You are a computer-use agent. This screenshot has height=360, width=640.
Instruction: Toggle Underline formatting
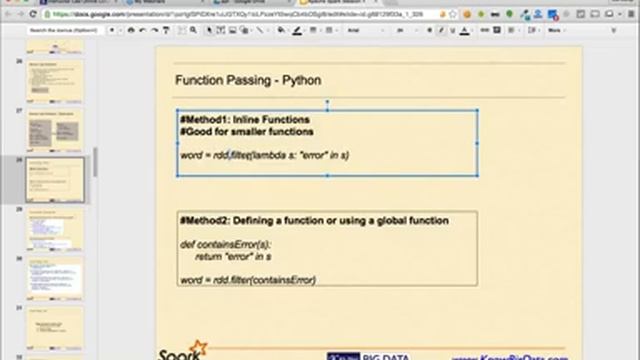pos(453,30)
